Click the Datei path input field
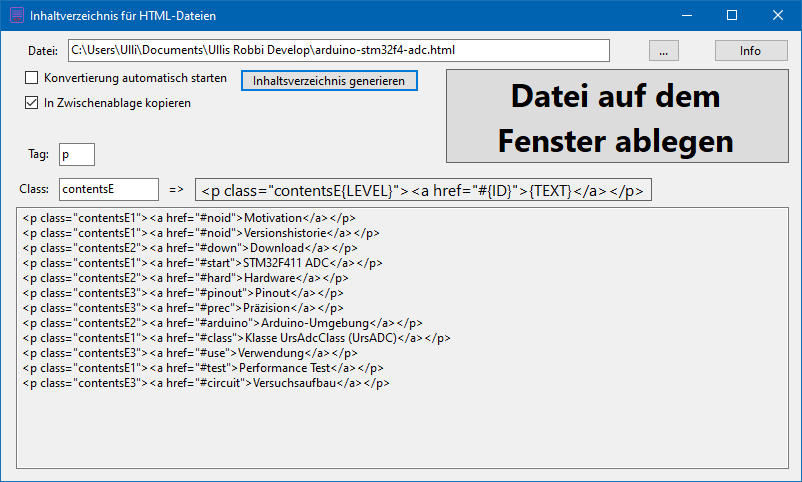802x482 pixels. pyautogui.click(x=339, y=50)
